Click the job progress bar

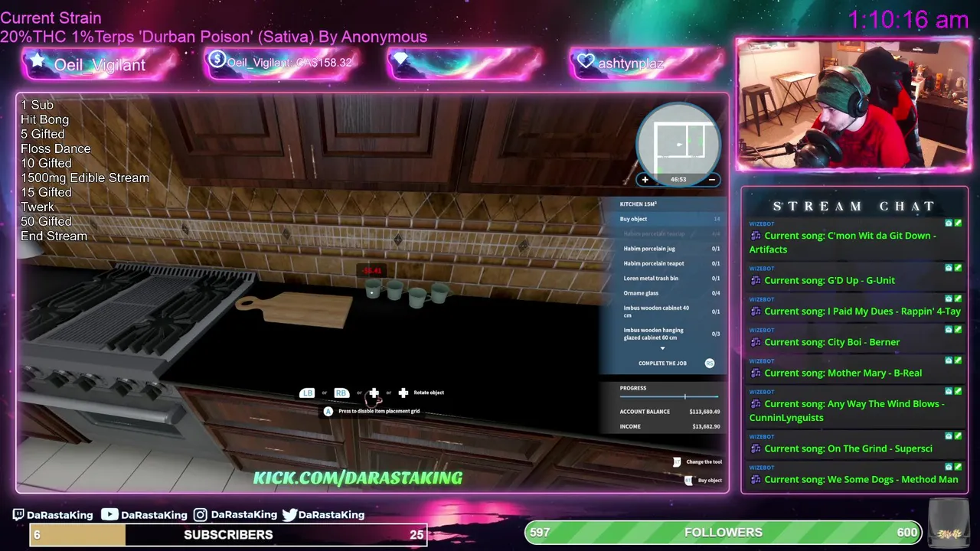(669, 397)
